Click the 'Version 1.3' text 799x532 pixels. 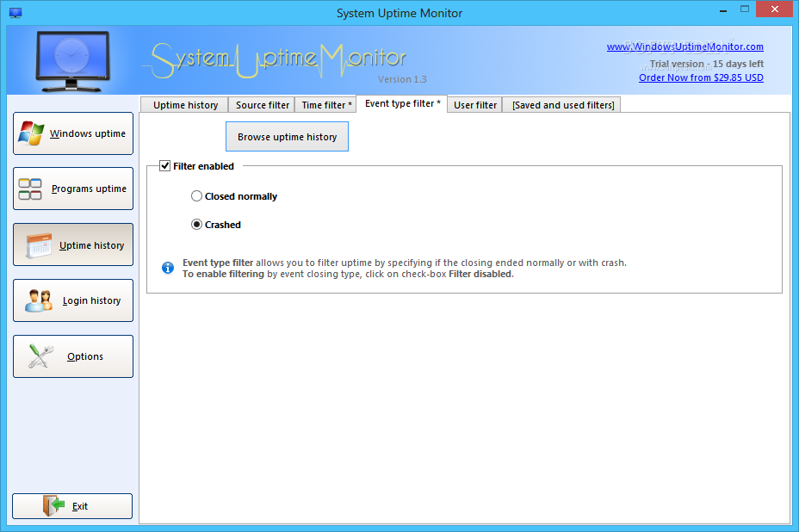402,79
